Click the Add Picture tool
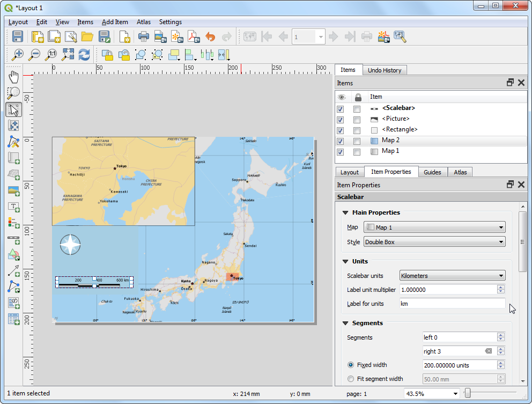Viewport: 532px width, 404px height. [x=13, y=190]
